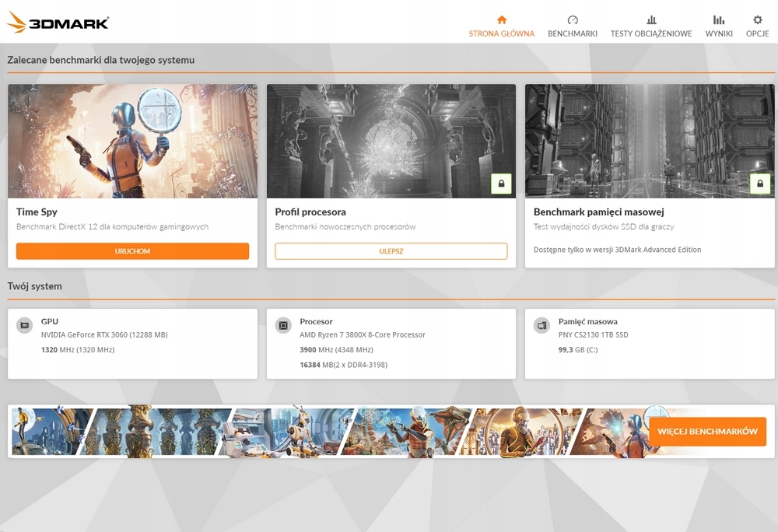The width and height of the screenshot is (778, 532).
Task: Click the Test wydajności dysków SSD description
Action: point(604,226)
